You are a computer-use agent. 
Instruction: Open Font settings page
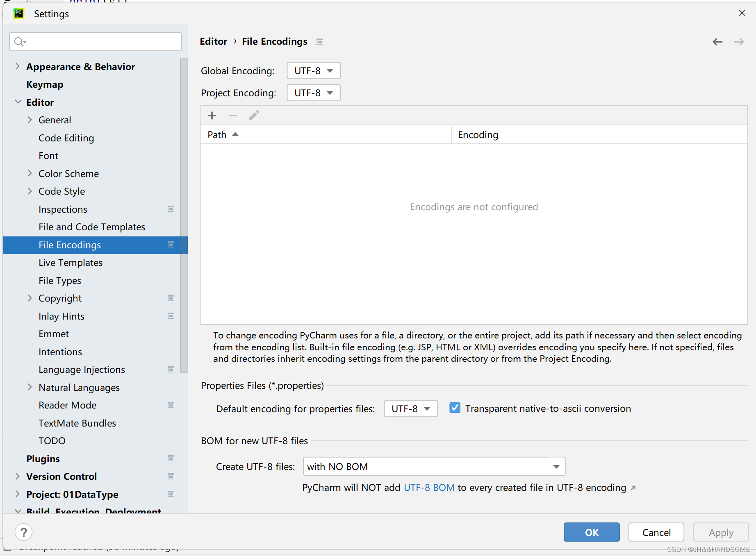point(48,156)
